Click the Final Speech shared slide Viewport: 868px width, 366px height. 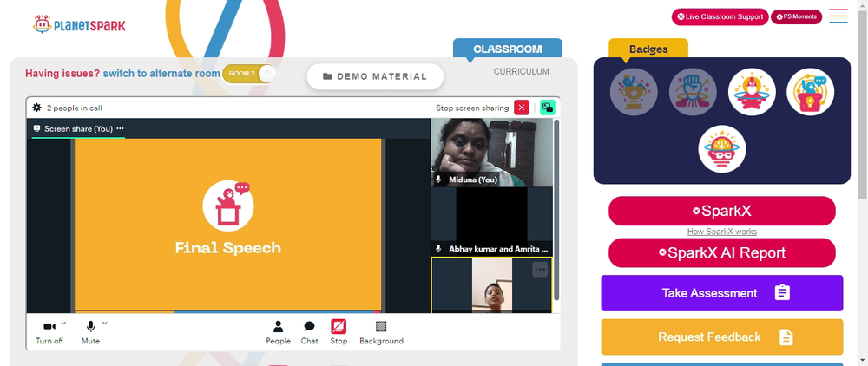[228, 224]
